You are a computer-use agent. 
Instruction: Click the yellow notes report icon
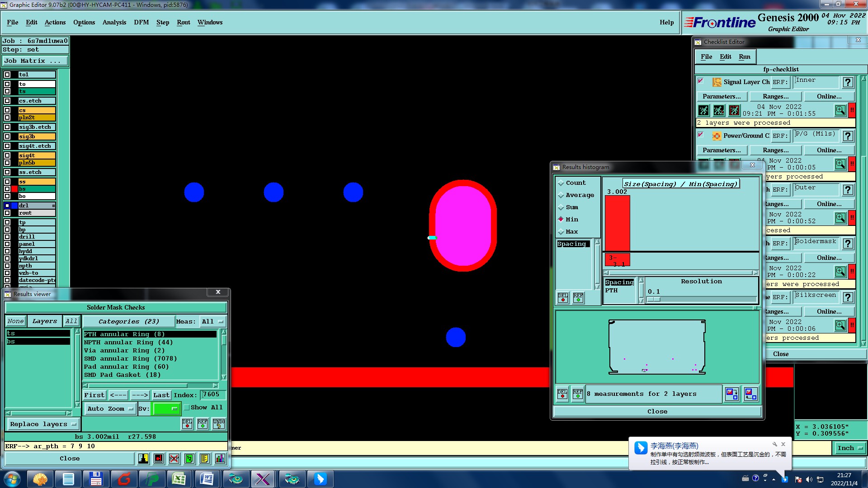(204, 459)
